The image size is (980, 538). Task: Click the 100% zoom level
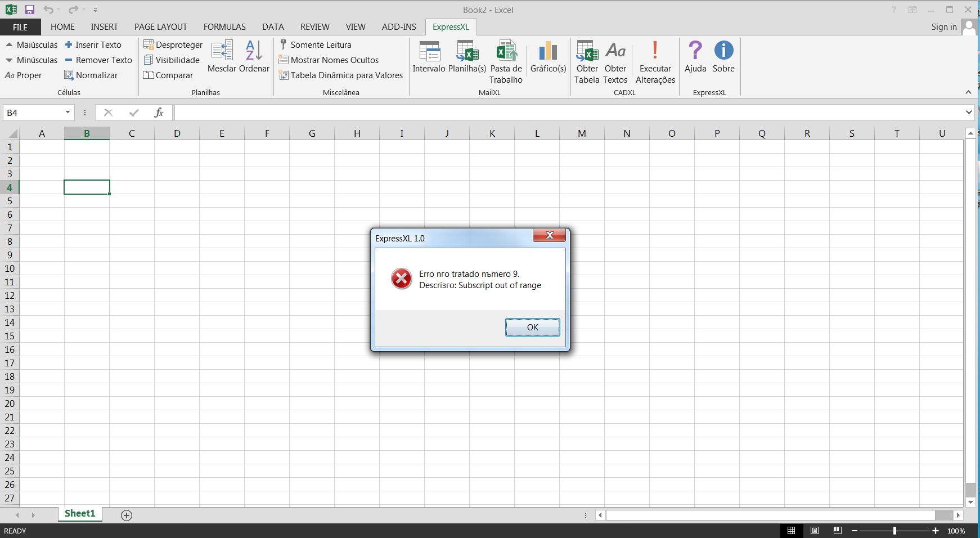pyautogui.click(x=956, y=531)
